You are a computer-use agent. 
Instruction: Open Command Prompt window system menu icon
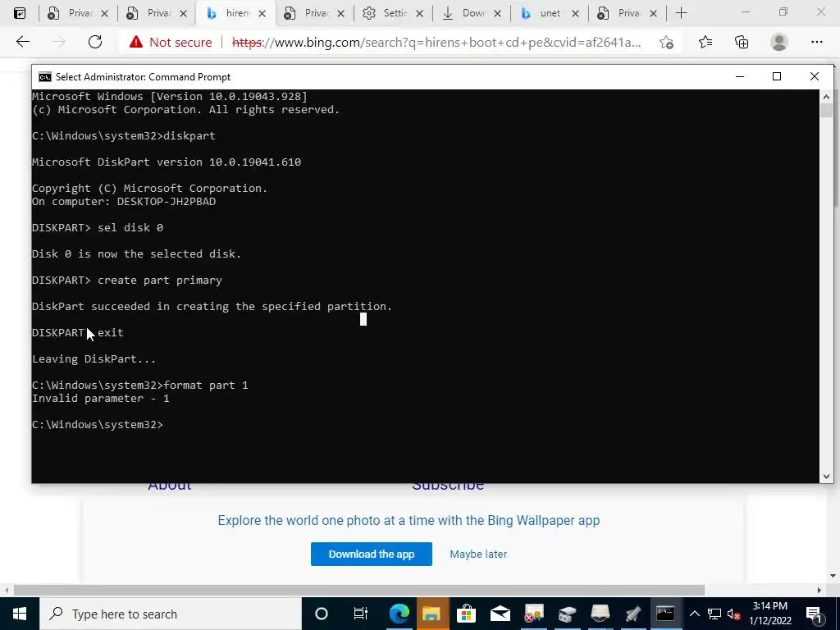(x=45, y=76)
